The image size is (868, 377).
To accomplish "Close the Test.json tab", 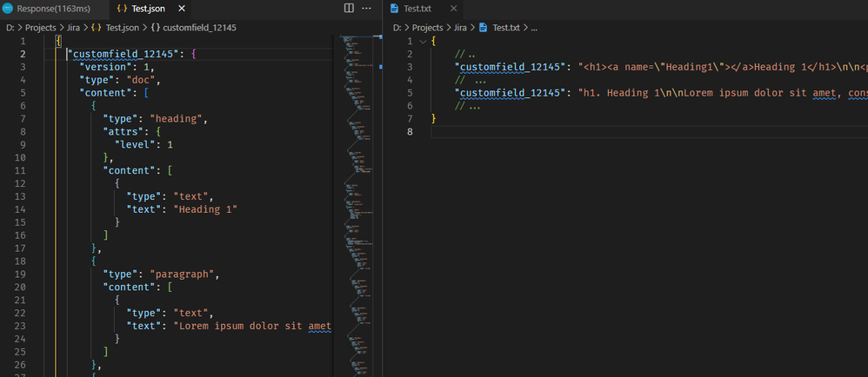I will (180, 9).
